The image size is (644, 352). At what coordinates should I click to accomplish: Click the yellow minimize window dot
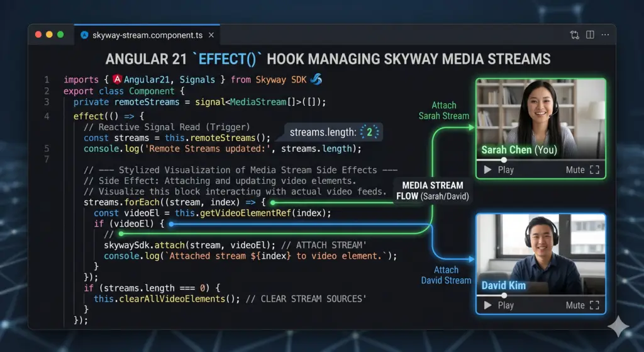point(49,35)
